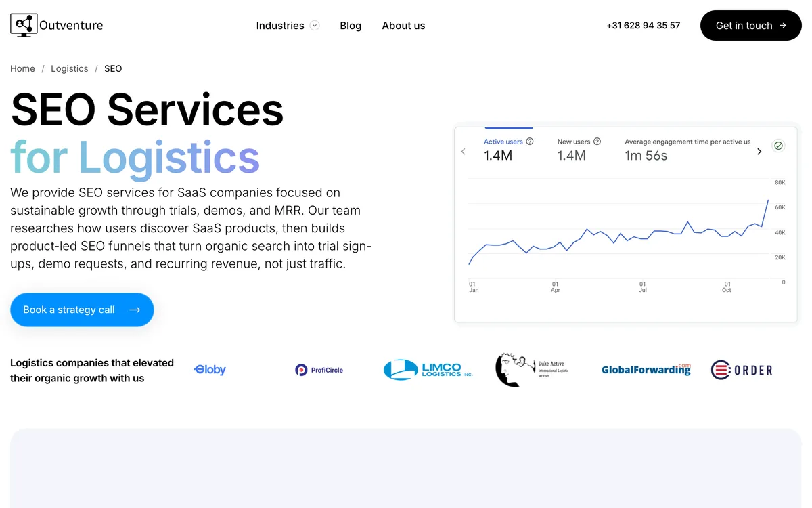The width and height of the screenshot is (812, 508).
Task: Call the +31 628 94 35 57 number
Action: 644,26
